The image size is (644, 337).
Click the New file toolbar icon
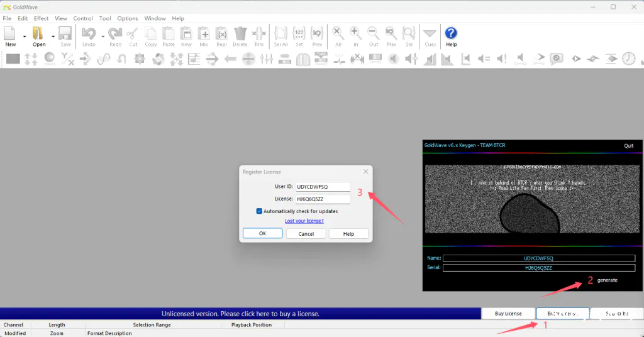point(11,34)
